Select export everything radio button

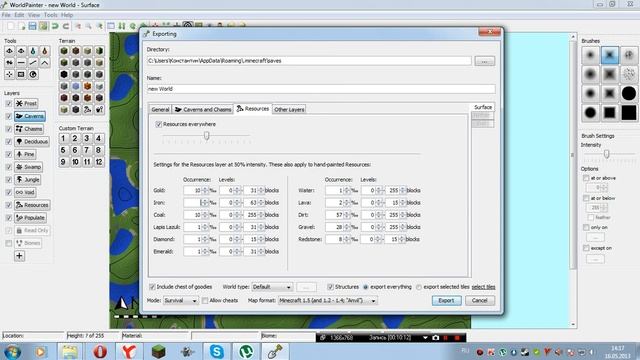pyautogui.click(x=366, y=287)
